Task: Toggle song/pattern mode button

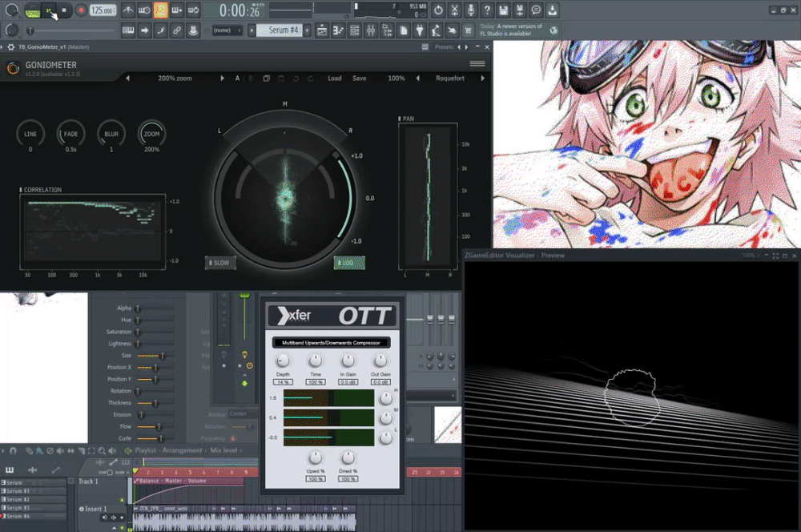Action: [x=32, y=10]
